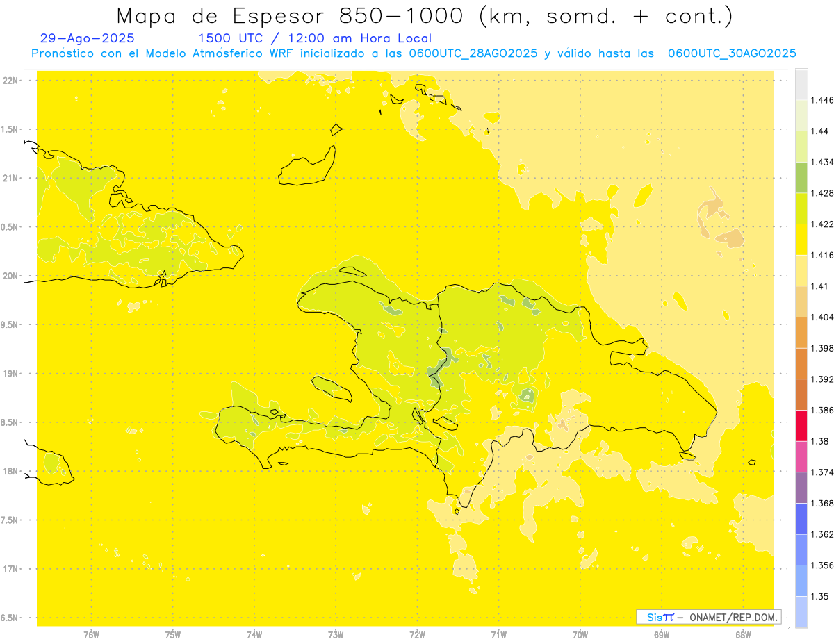Click the '8.5N' latitude label
The image size is (834, 644).
[10, 423]
